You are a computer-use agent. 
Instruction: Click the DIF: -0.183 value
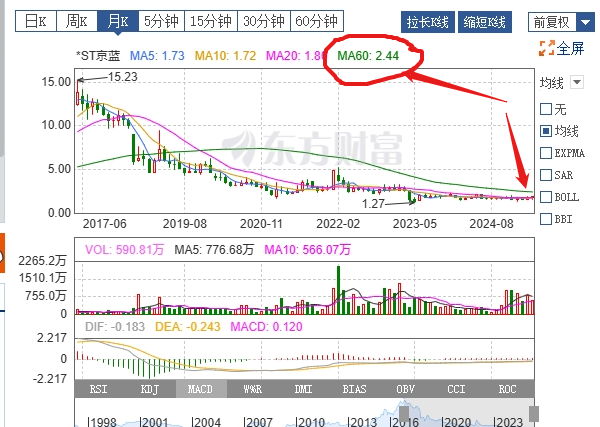click(115, 327)
